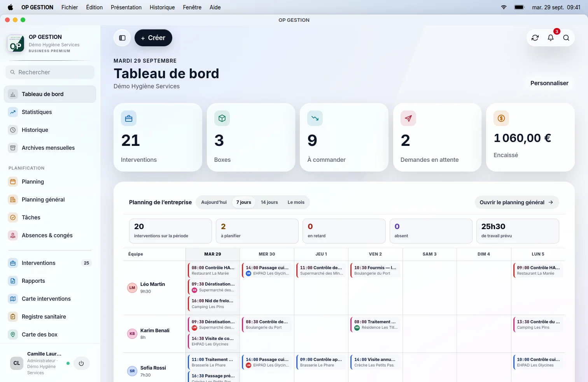
Task: Open Archives mensuelles in the sidebar
Action: coord(50,148)
